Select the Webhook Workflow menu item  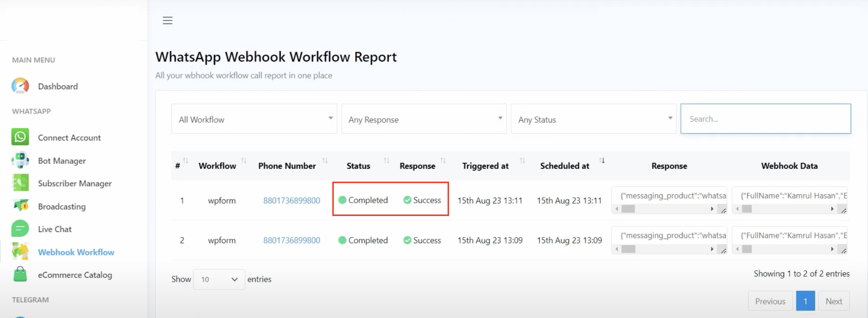point(76,252)
